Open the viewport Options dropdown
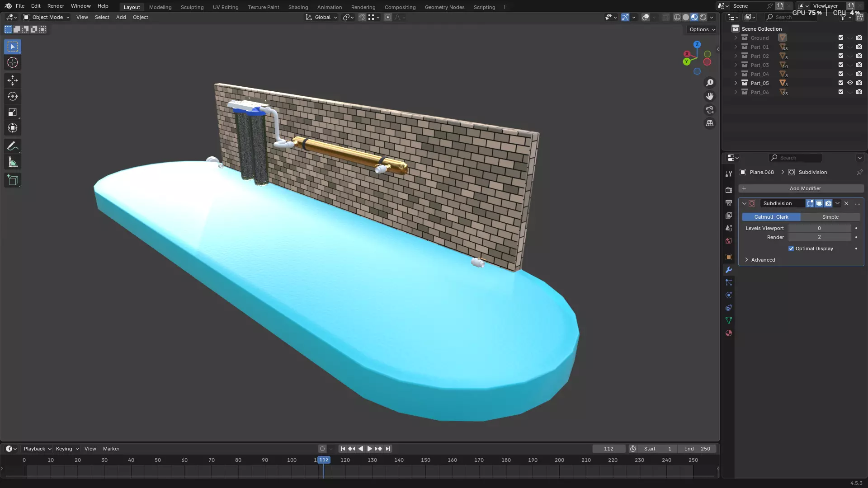This screenshot has width=868, height=488. (702, 29)
